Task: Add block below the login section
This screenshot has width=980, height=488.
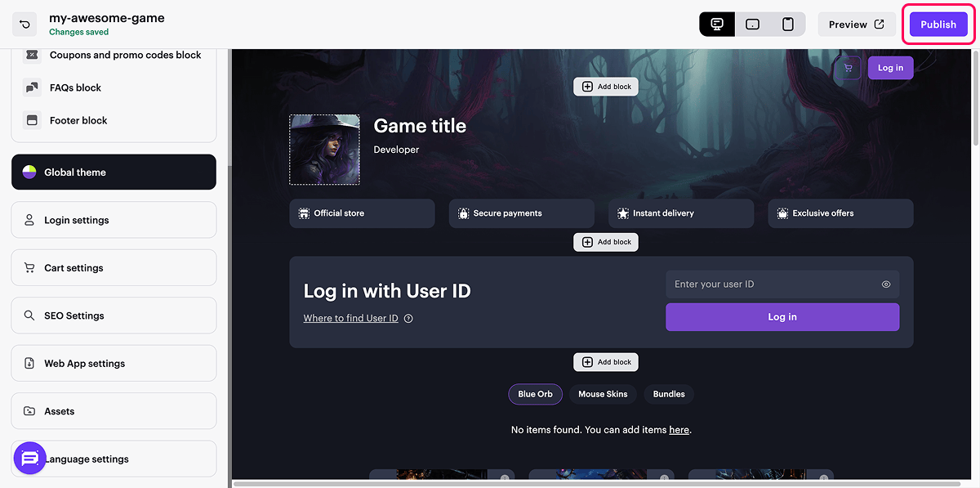Action: coord(606,362)
